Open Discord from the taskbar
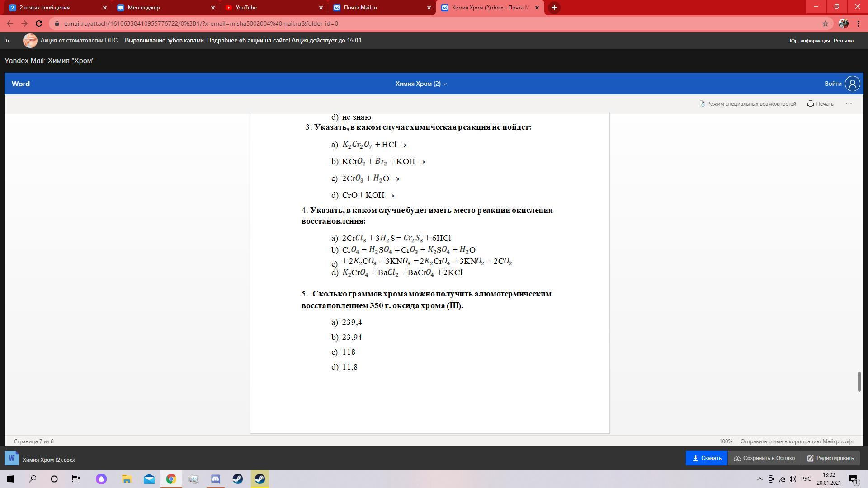868x488 pixels. click(216, 479)
